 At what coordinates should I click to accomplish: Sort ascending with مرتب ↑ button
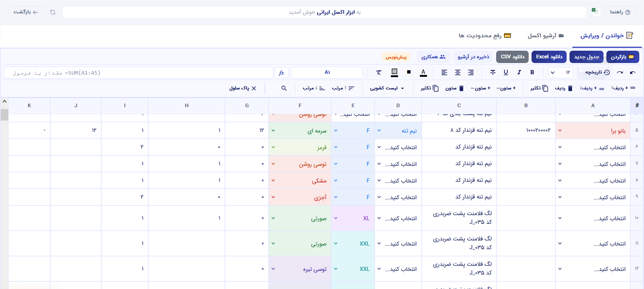pyautogui.click(x=343, y=88)
